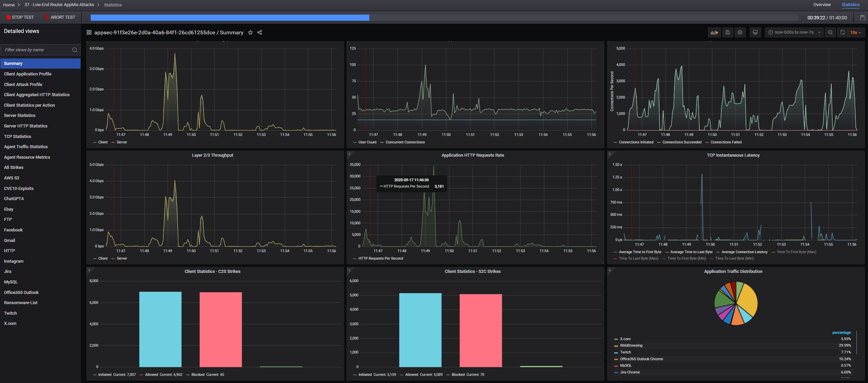
Task: Open dashboard settings gear
Action: point(740,33)
